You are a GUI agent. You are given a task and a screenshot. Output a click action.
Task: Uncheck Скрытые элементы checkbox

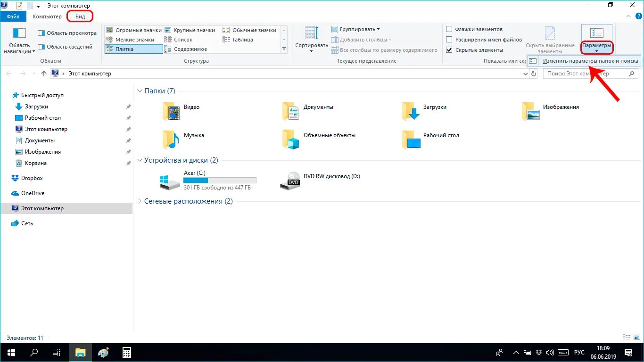449,50
